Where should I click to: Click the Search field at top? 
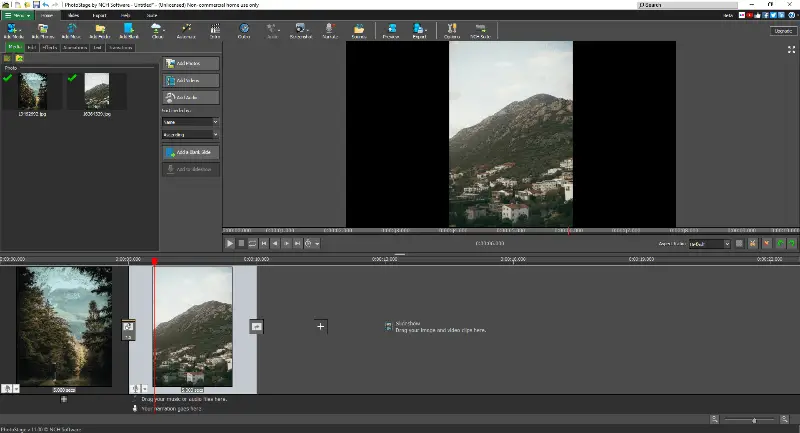[x=687, y=5]
